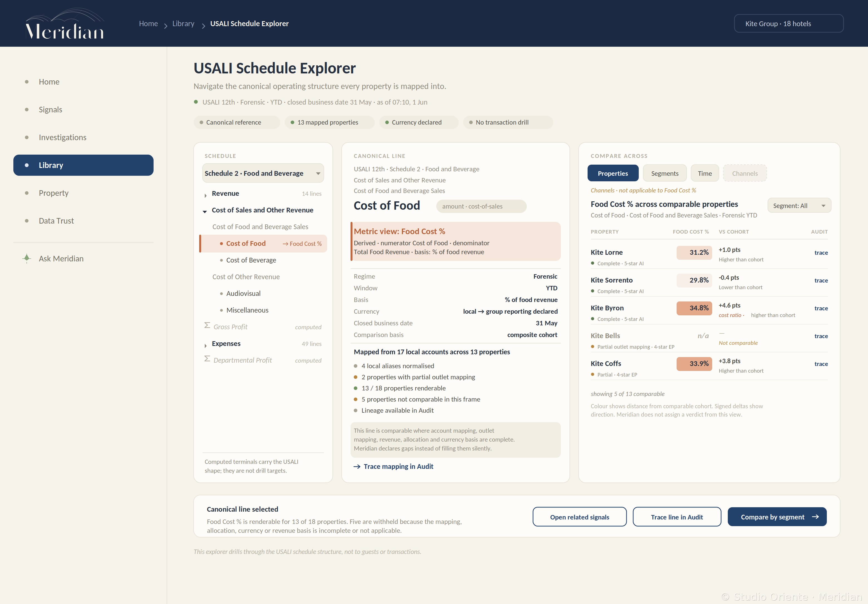
Task: Click the FOOD COST % column header
Action: point(691,232)
